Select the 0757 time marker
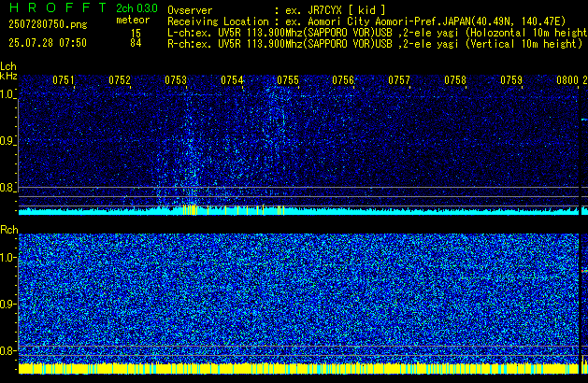 (x=399, y=80)
